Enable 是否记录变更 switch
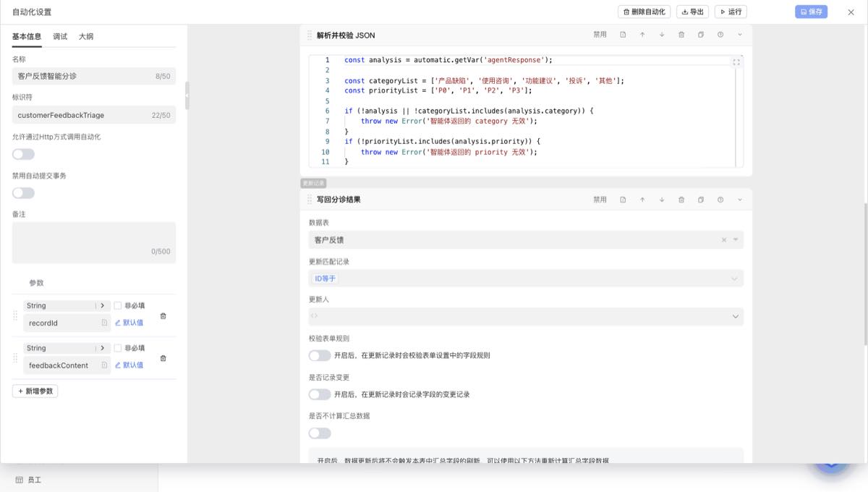The image size is (868, 492). point(320,394)
